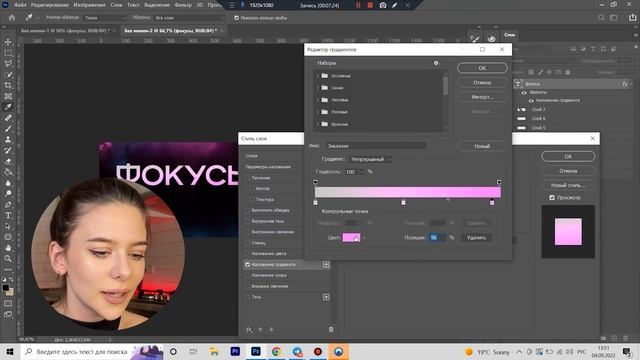This screenshot has width=640, height=360.
Task: Select the Crop tool
Action: pos(8,85)
